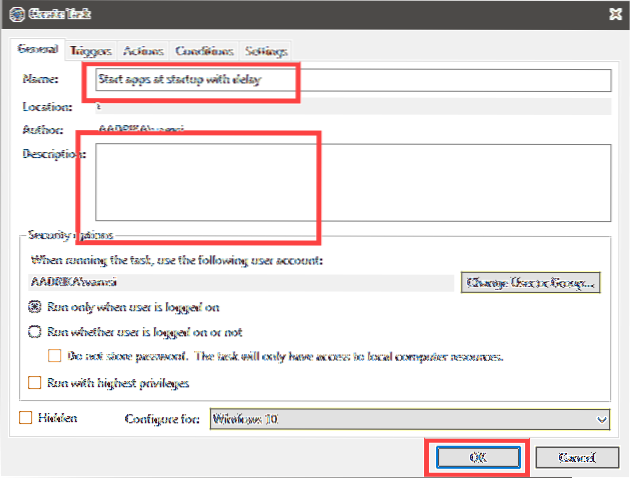Click into the task Name field

tap(350, 79)
